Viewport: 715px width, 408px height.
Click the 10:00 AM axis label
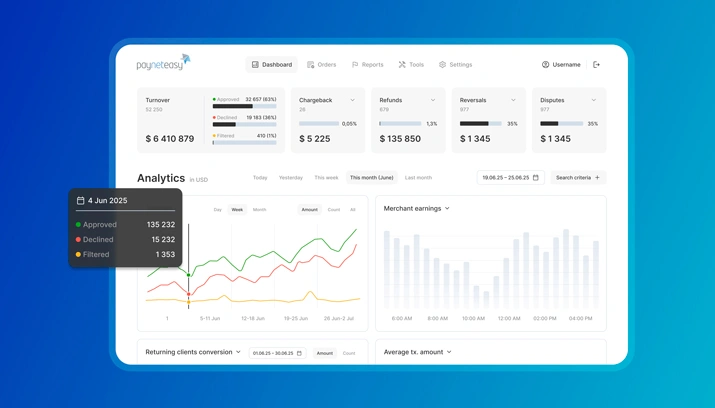tap(473, 318)
